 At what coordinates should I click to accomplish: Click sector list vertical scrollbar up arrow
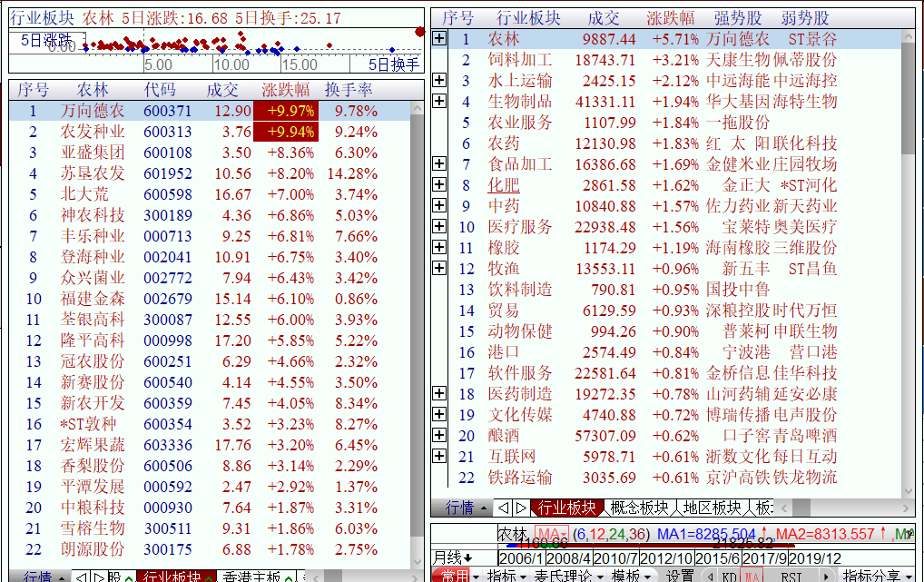pyautogui.click(x=908, y=36)
